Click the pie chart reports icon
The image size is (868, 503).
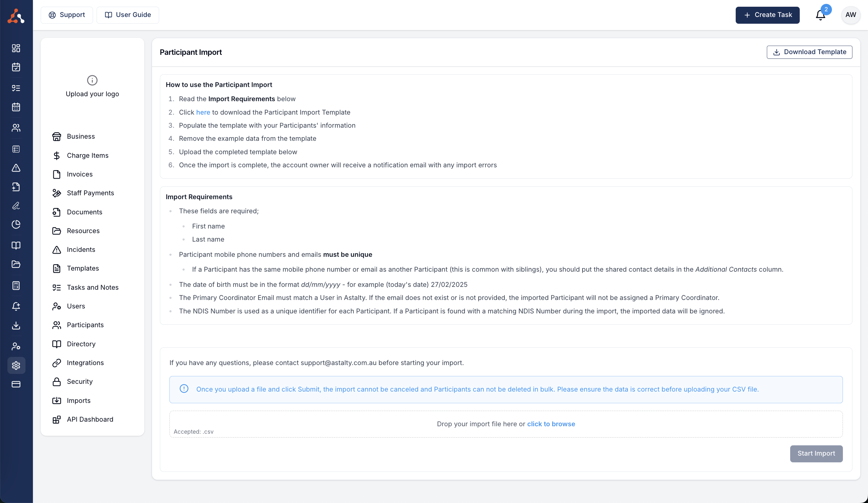tap(16, 225)
